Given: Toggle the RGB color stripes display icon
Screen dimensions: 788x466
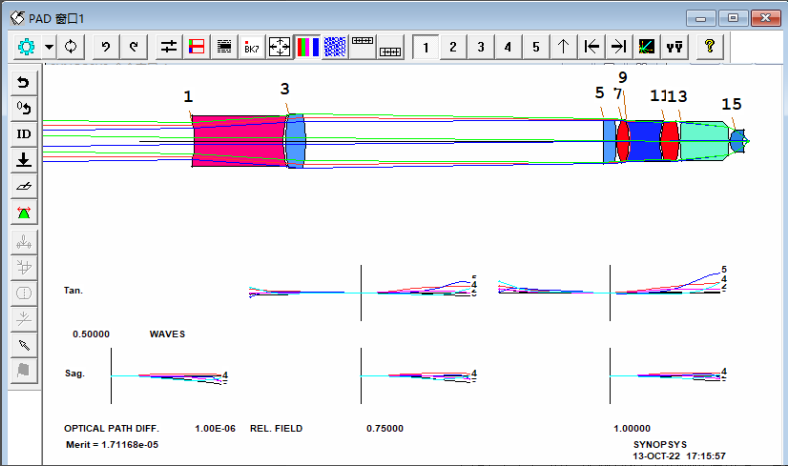Looking at the screenshot, I should (307, 47).
